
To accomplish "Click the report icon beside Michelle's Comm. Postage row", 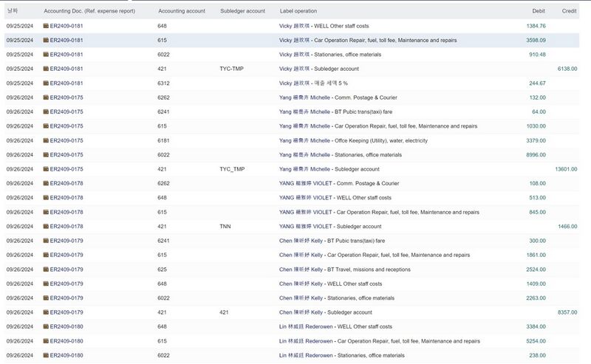I will 46,97.
